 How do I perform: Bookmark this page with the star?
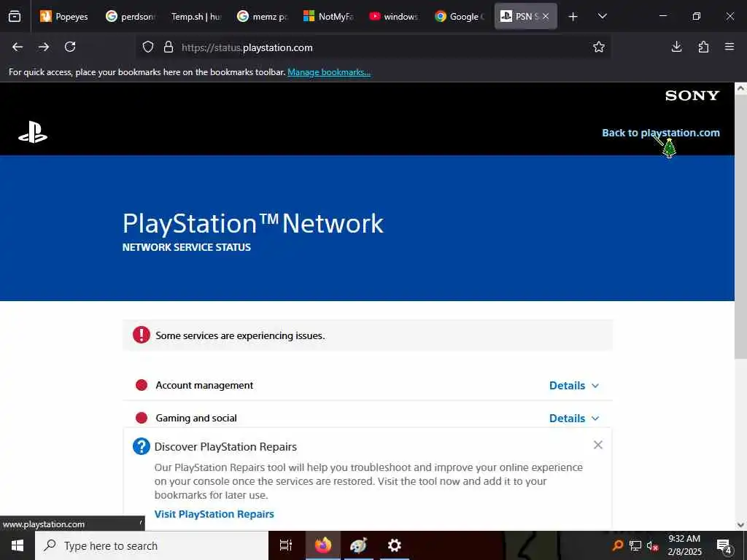[x=599, y=47]
